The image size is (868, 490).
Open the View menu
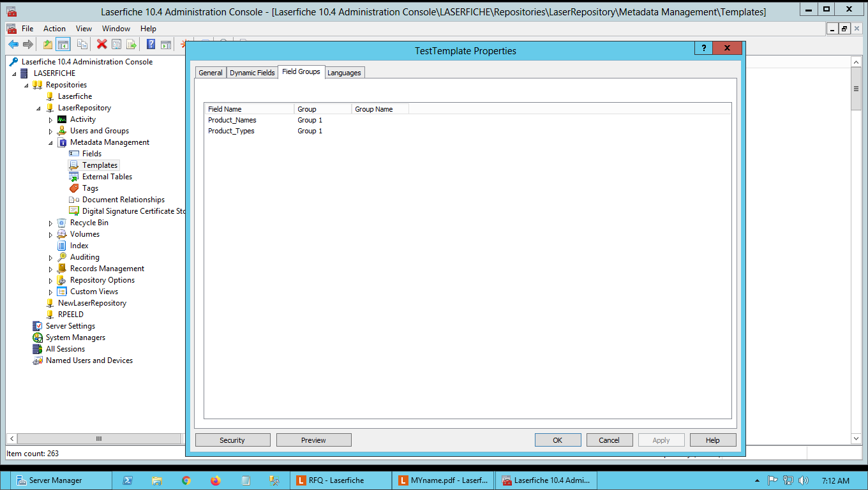click(x=84, y=29)
